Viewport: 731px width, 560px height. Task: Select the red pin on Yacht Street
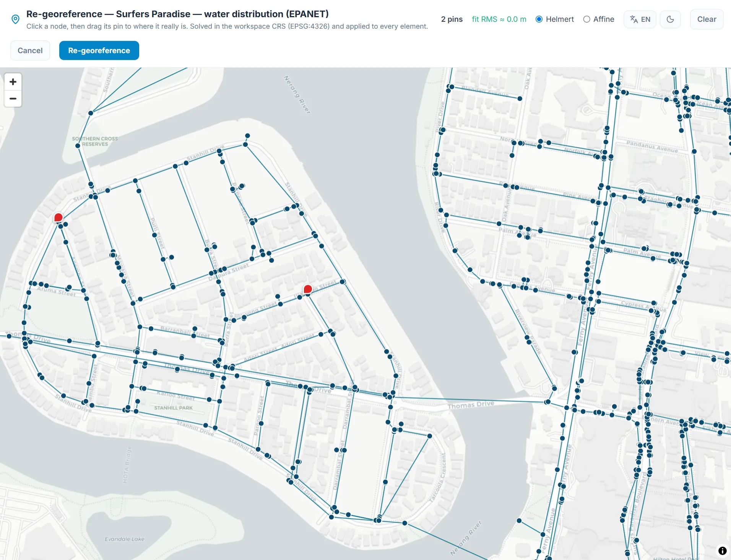pyautogui.click(x=308, y=289)
